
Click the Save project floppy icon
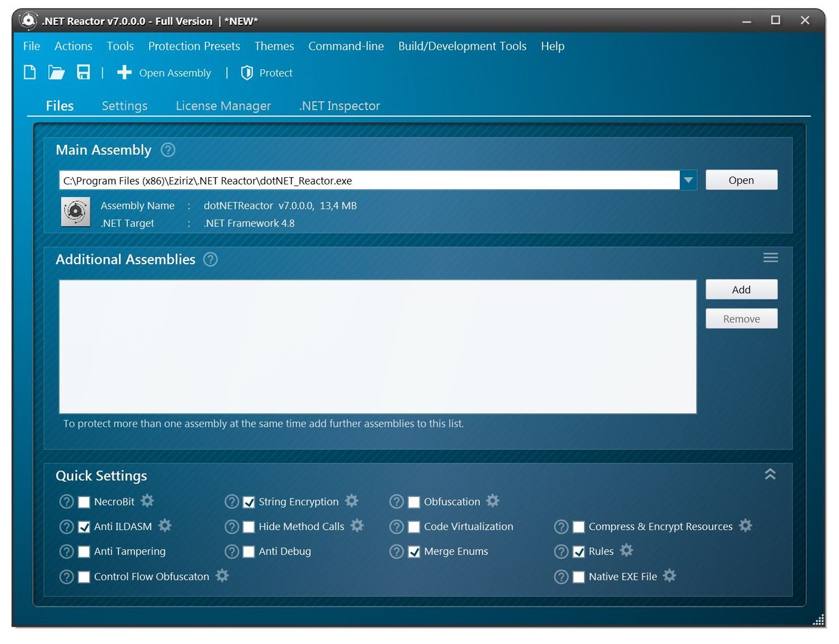(x=83, y=72)
